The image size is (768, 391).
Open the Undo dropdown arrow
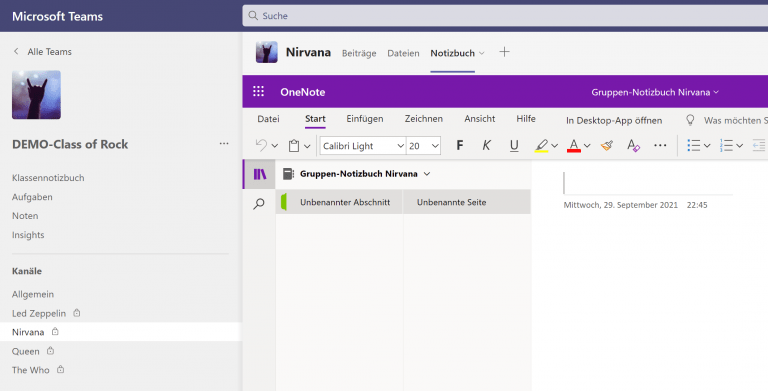274,146
